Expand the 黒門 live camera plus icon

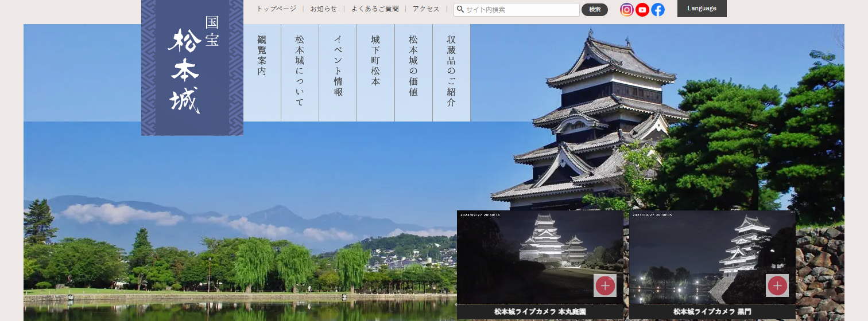(x=777, y=285)
